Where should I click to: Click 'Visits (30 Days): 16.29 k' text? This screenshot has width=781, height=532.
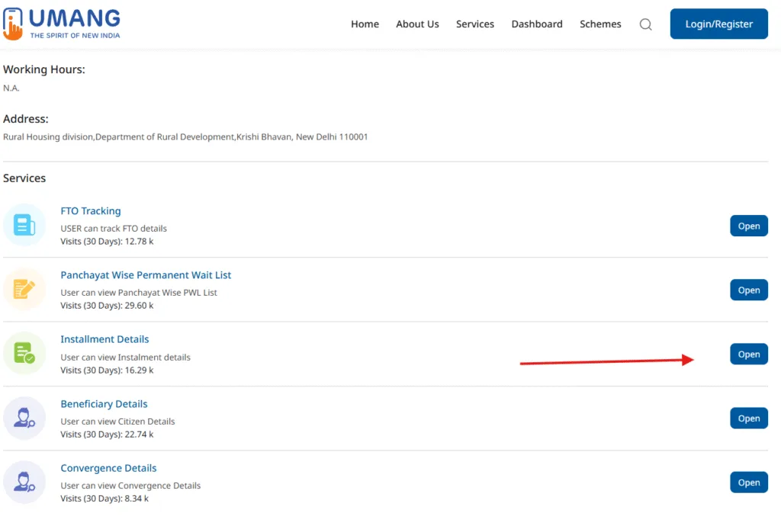[x=107, y=370]
